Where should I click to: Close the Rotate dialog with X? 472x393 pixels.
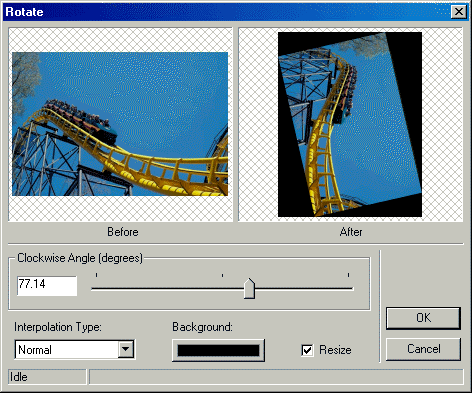(459, 12)
